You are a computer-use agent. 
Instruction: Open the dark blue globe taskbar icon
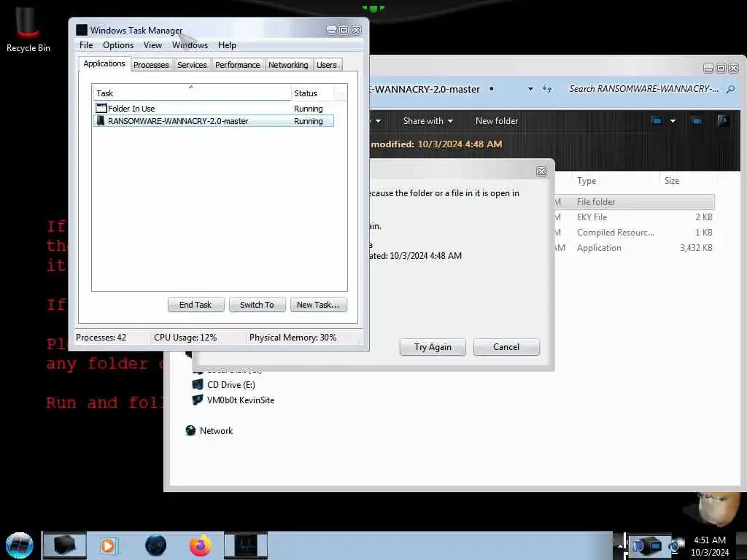(x=156, y=545)
